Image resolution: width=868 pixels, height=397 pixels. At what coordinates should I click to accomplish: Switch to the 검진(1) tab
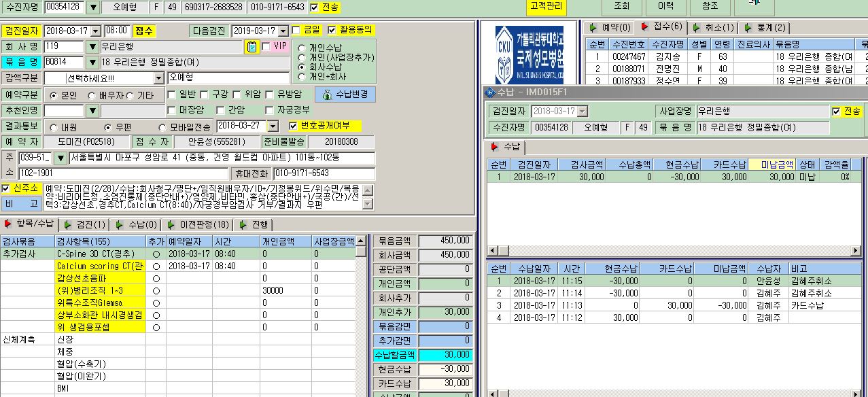pyautogui.click(x=85, y=224)
